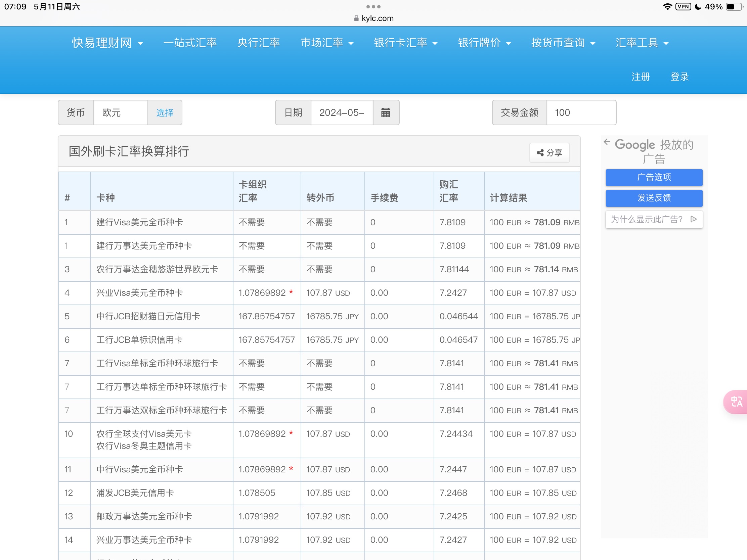Select the 农行全球支付Visa美元卡 entry
The image size is (747, 560).
pyautogui.click(x=144, y=434)
